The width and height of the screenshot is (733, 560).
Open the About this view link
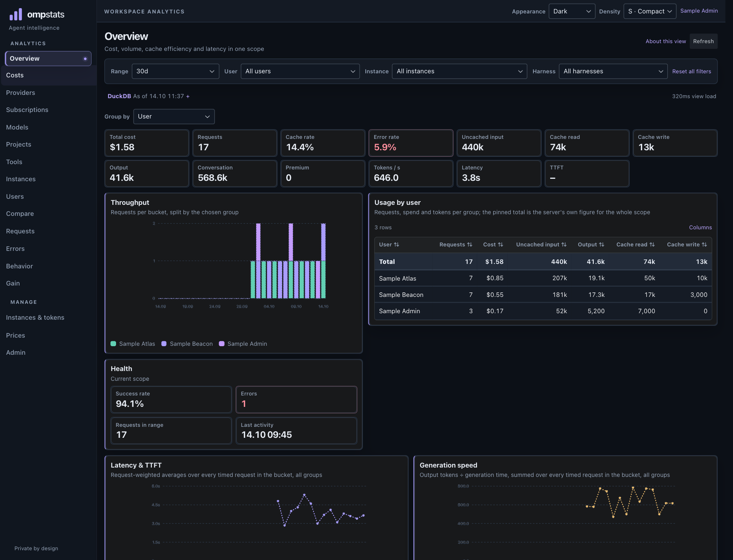[666, 42]
